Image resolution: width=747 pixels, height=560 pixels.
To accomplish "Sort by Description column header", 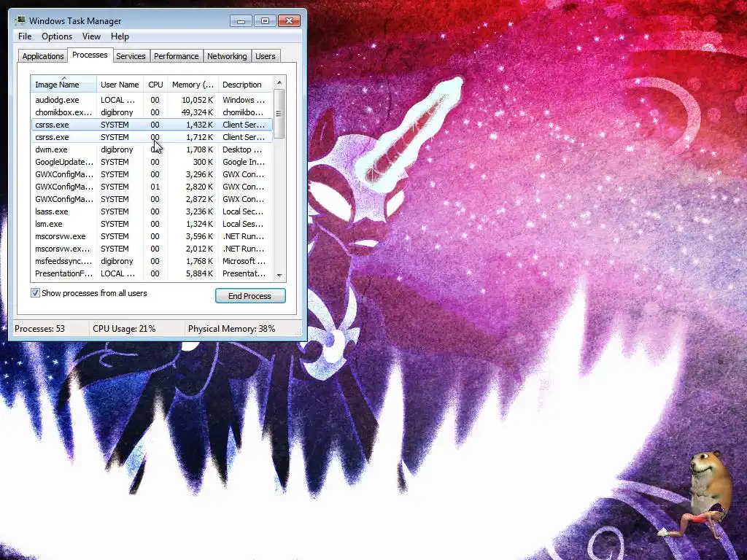I will [246, 85].
